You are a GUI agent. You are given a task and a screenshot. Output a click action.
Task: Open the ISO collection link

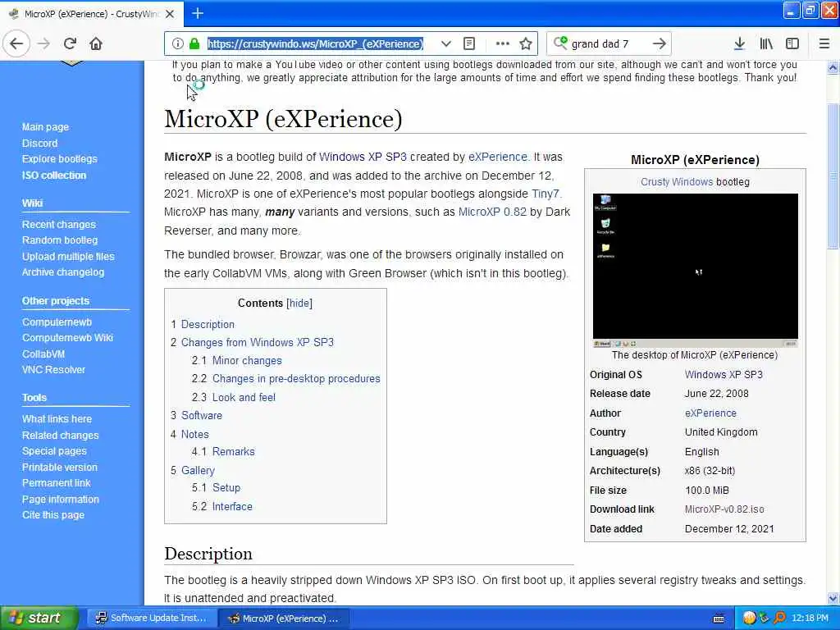point(53,176)
